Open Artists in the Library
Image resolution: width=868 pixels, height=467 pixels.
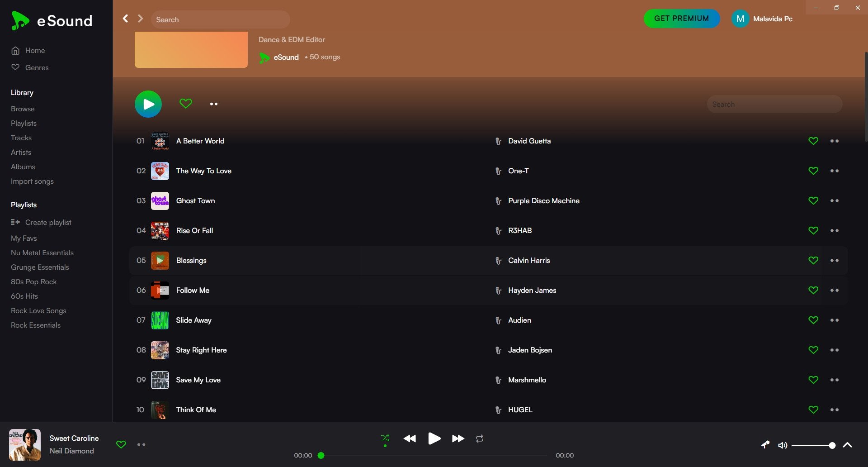(x=21, y=152)
